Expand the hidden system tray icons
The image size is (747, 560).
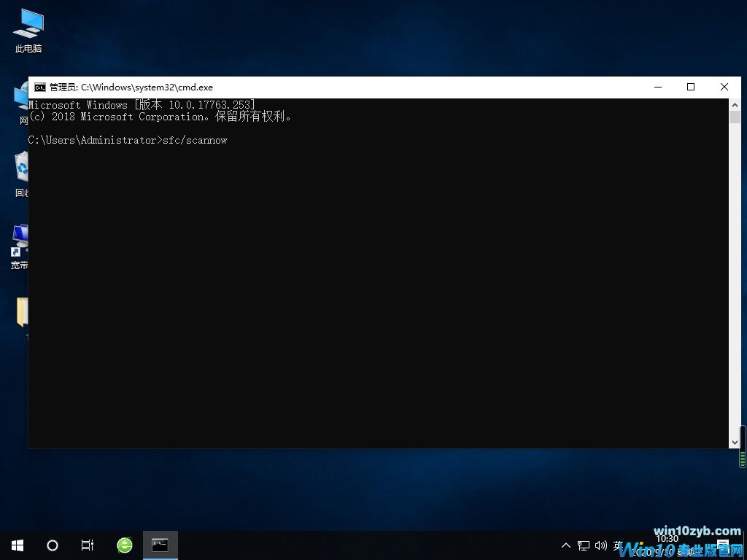[566, 545]
